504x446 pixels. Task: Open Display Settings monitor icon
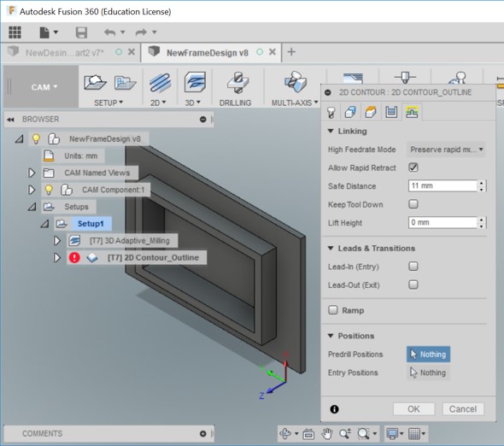tap(392, 434)
